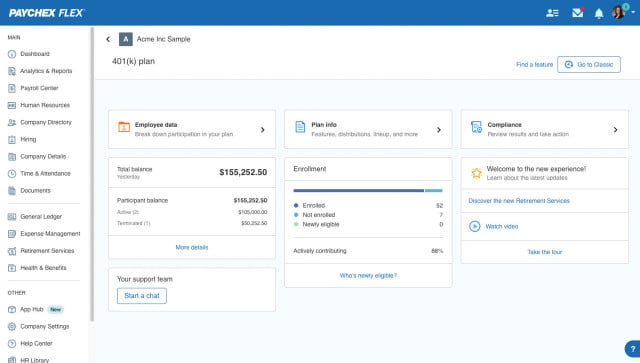Click the Company Directory people icon
The image size is (640, 363).
click(x=12, y=122)
